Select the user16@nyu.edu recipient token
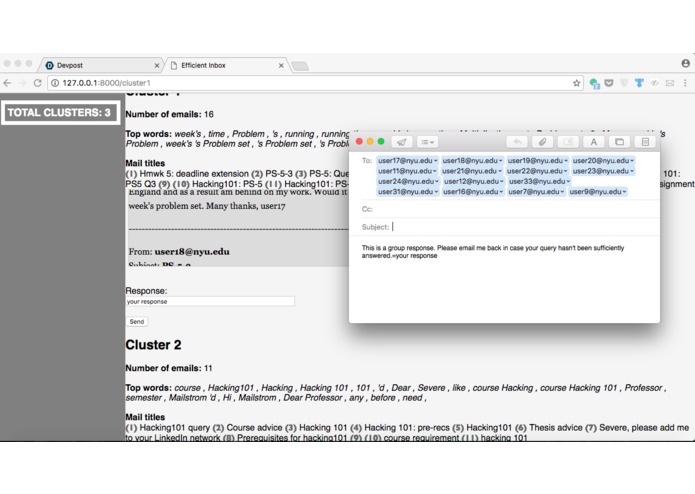695x494 pixels. pyautogui.click(x=473, y=192)
